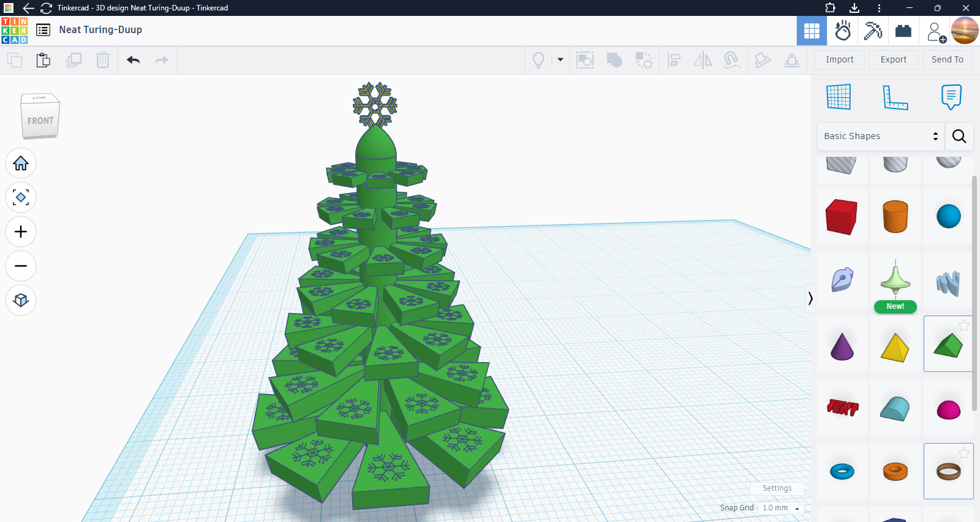Rename the design title Neat Turing-Duup

[x=100, y=29]
